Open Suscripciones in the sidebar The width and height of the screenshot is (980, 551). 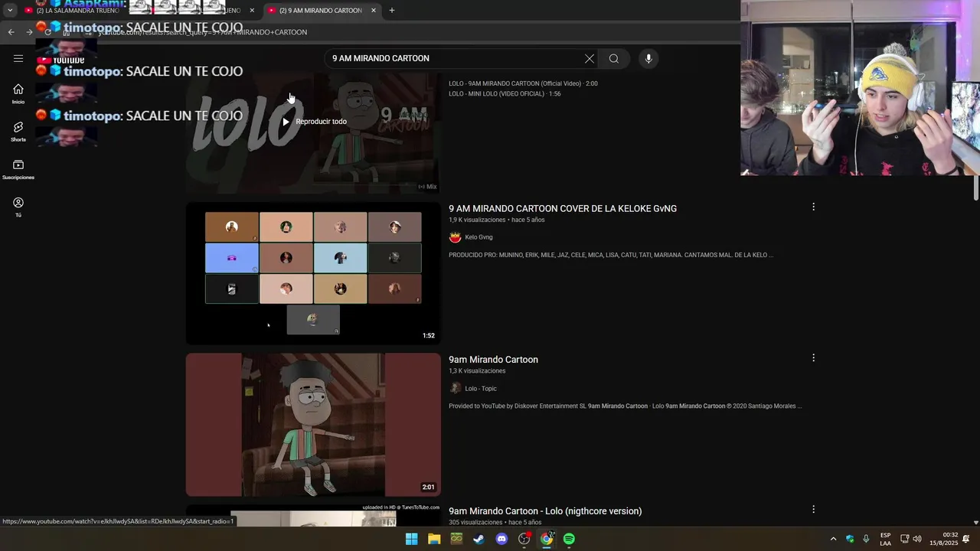(x=18, y=169)
